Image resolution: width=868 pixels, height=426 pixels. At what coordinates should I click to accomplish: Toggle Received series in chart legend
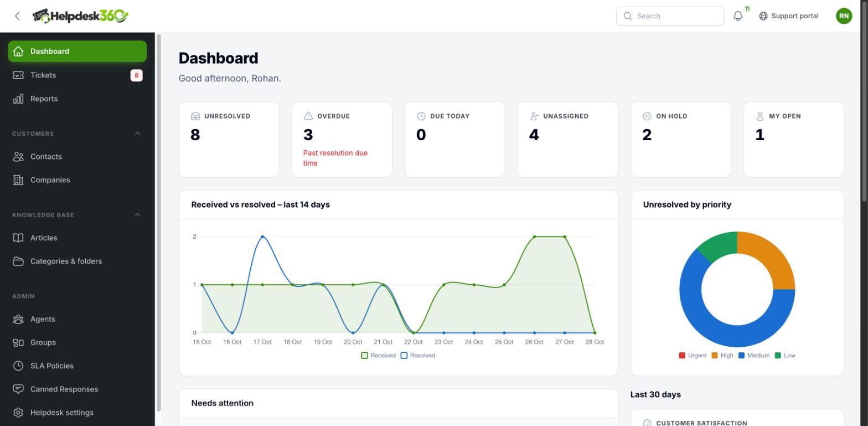coord(379,356)
